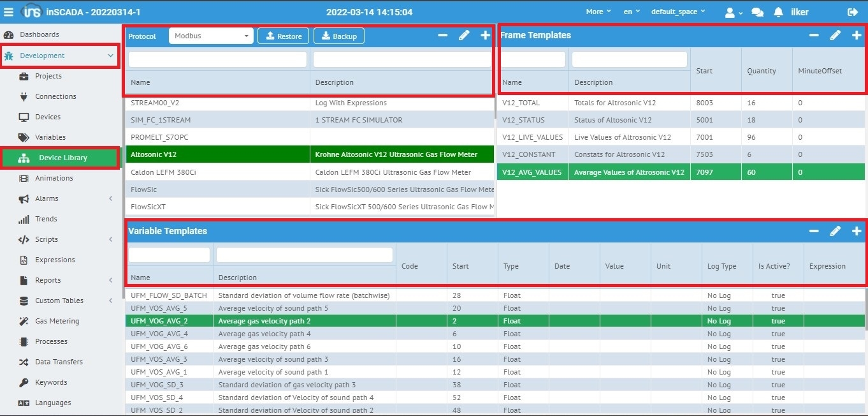Open the en language dropdown

pyautogui.click(x=632, y=11)
